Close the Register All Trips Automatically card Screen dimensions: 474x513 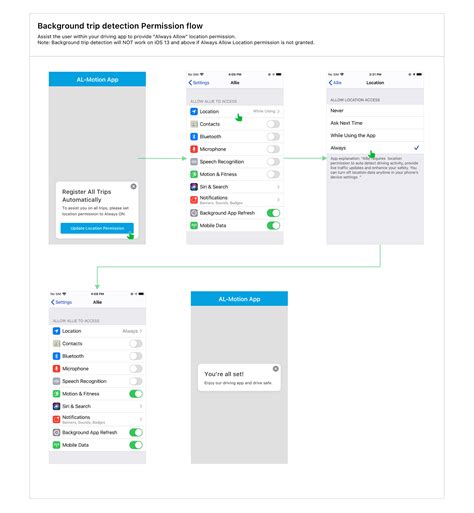[x=133, y=186]
